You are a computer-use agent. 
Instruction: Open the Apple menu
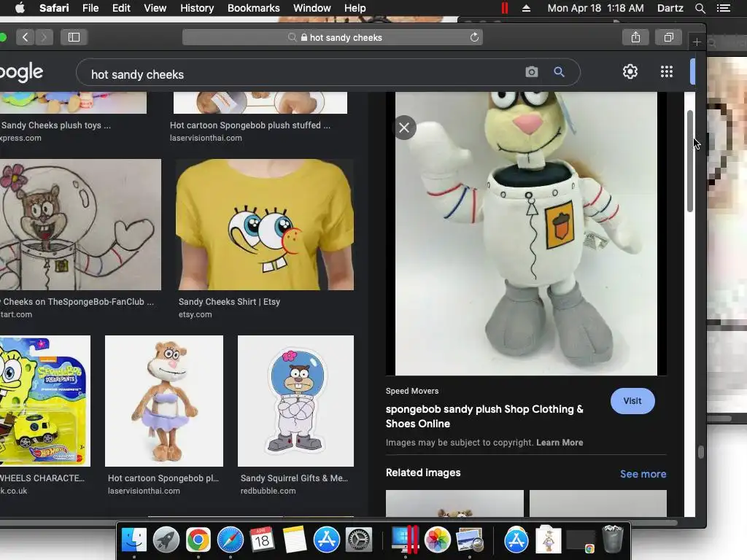pos(20,8)
